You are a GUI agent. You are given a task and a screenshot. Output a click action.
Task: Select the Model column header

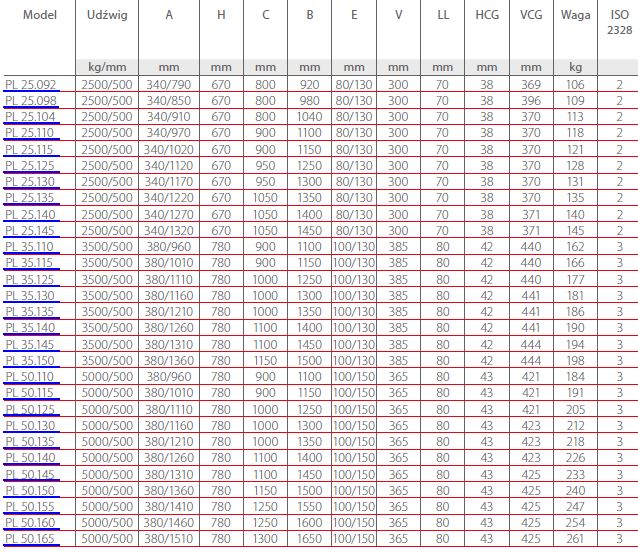[39, 15]
